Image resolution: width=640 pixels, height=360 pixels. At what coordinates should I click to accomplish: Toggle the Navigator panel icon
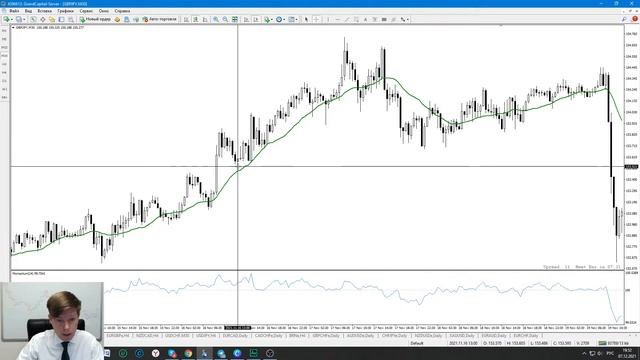[52, 19]
